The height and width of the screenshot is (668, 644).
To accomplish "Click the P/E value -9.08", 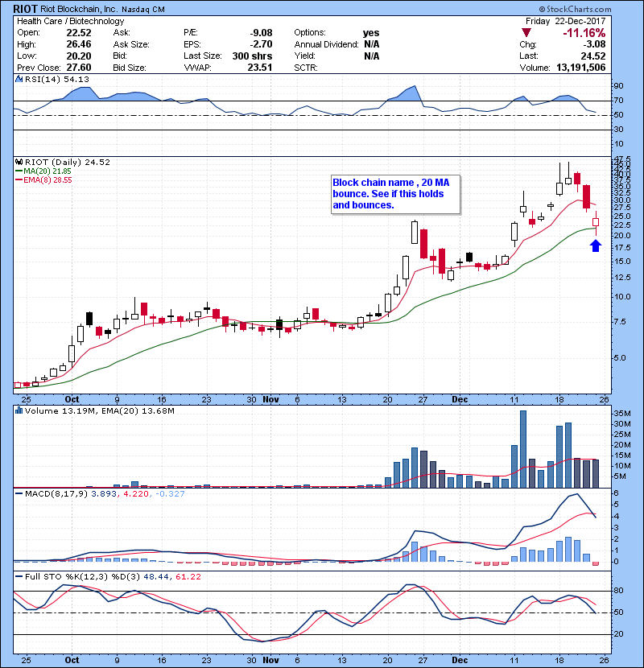I will [261, 33].
